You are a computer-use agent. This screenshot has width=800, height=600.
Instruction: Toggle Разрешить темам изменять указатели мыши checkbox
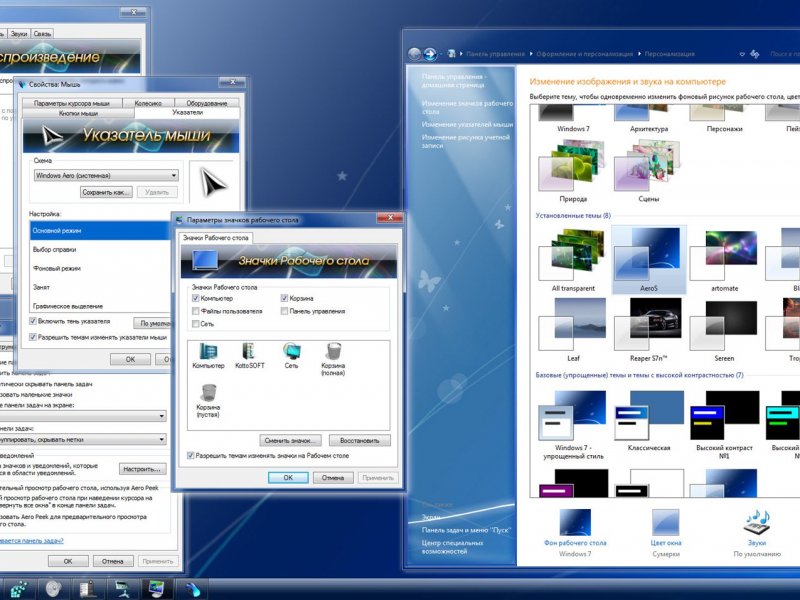(x=33, y=337)
